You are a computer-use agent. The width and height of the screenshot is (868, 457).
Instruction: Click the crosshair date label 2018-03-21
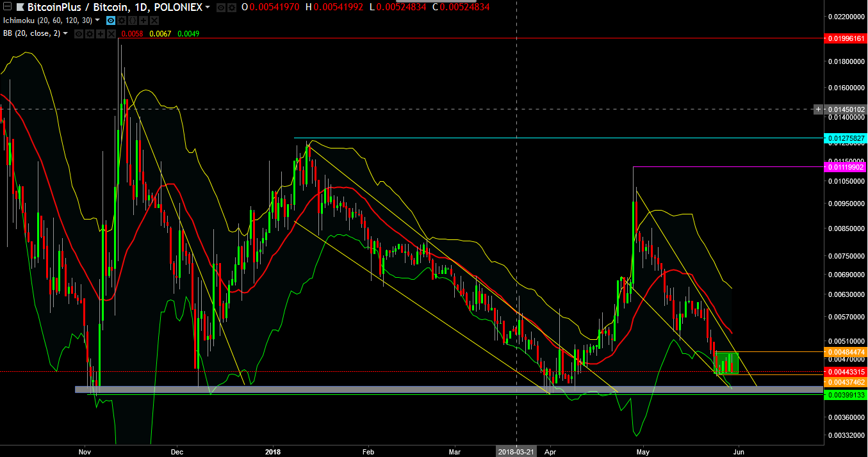point(517,451)
